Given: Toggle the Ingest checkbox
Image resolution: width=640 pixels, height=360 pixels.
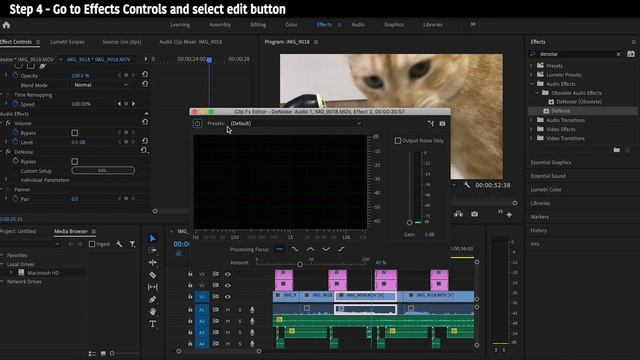Looking at the screenshot, I should click(x=92, y=244).
